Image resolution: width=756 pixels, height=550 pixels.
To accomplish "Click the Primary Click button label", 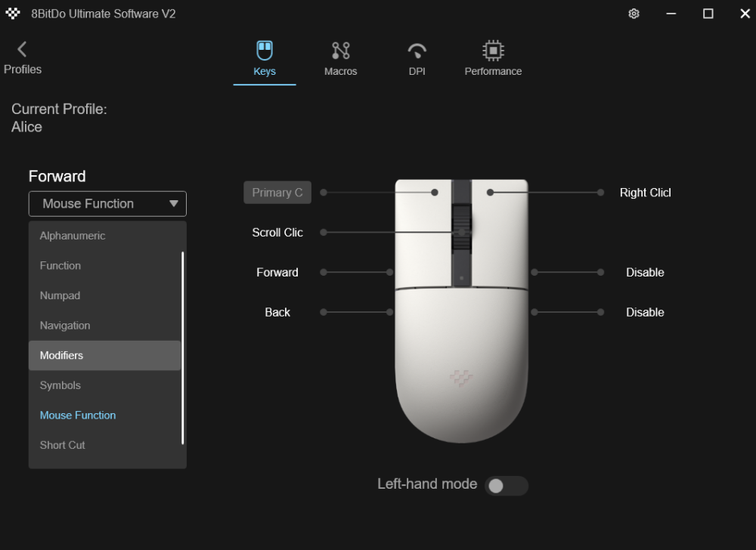I will coord(277,193).
